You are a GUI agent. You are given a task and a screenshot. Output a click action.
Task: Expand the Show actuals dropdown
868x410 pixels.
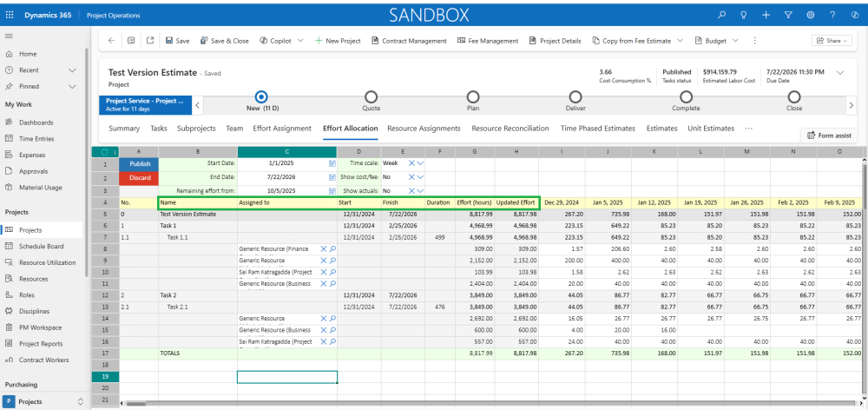tap(421, 189)
